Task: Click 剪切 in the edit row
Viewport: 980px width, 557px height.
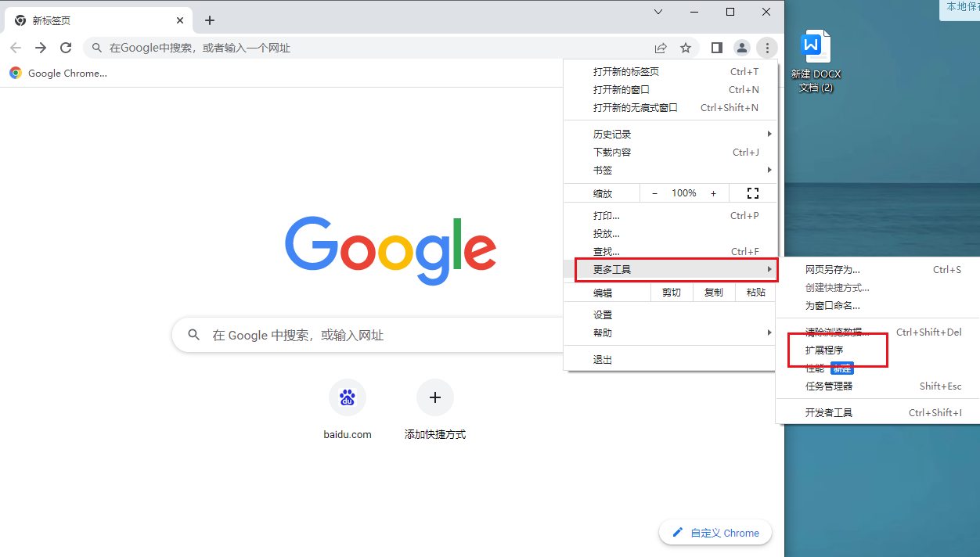Action: (672, 293)
